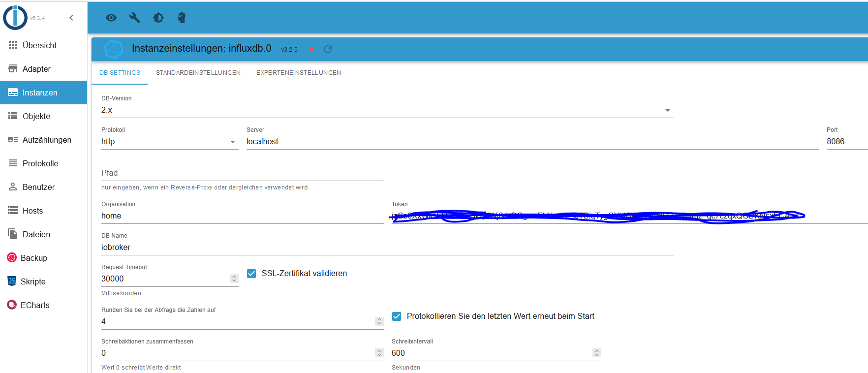Viewport: 868px width, 373px height.
Task: Click the DB Name field
Action: coord(387,248)
